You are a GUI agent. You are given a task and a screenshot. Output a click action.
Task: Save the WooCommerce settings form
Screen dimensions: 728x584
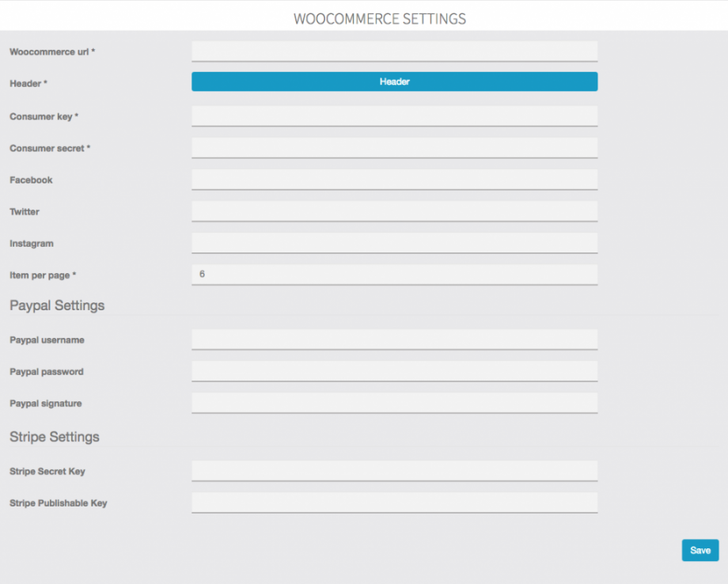[700, 550]
